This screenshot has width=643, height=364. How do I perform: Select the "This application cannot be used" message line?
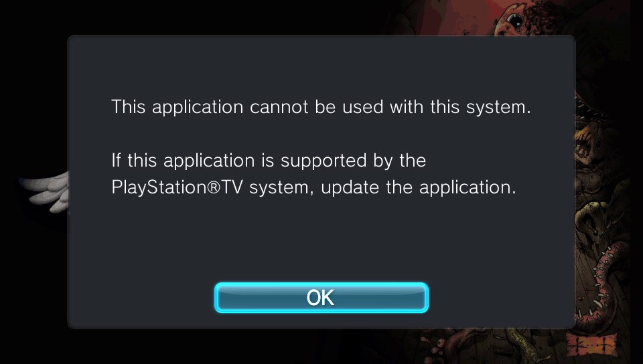point(321,107)
